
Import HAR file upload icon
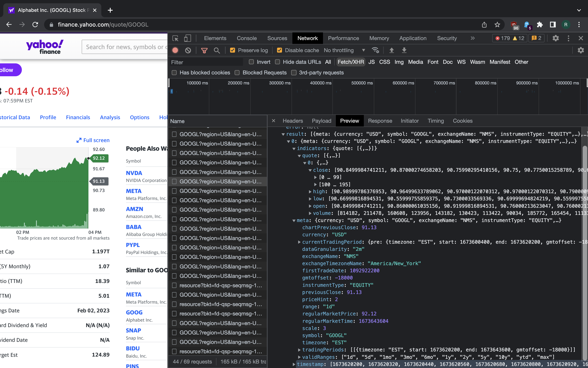391,50
